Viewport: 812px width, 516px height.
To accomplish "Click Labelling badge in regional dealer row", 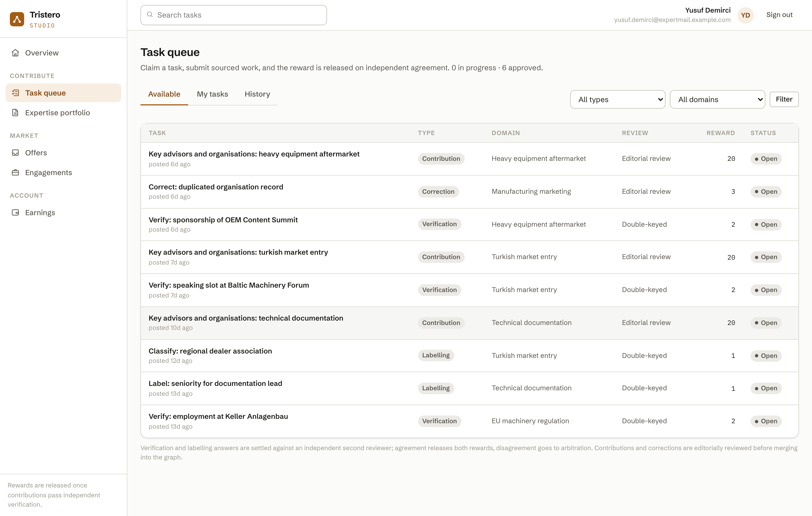I will pyautogui.click(x=436, y=355).
